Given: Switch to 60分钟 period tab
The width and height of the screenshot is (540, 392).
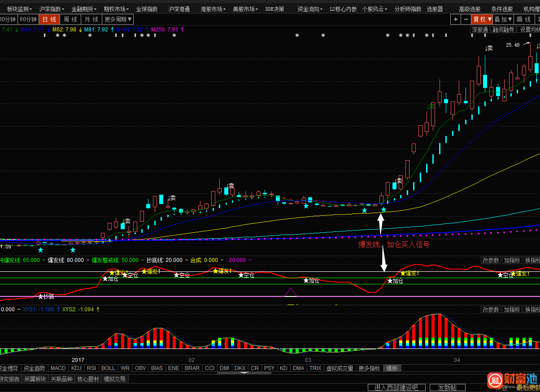Looking at the screenshot, I should point(28,19).
